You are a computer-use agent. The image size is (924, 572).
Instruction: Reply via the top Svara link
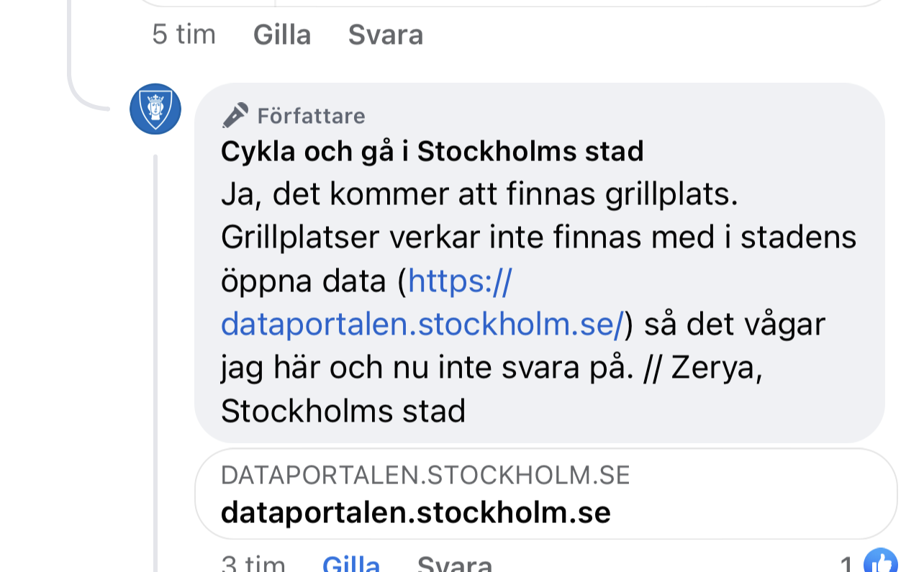tap(386, 34)
